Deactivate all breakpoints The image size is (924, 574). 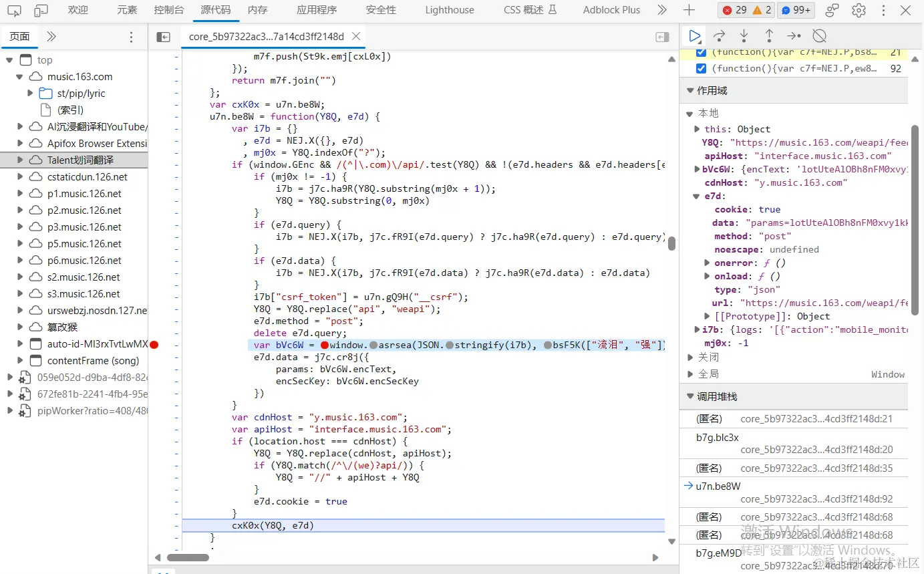[819, 36]
